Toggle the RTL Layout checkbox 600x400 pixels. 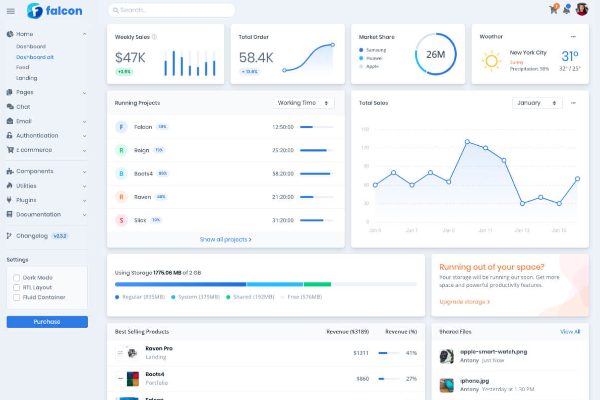pyautogui.click(x=16, y=287)
